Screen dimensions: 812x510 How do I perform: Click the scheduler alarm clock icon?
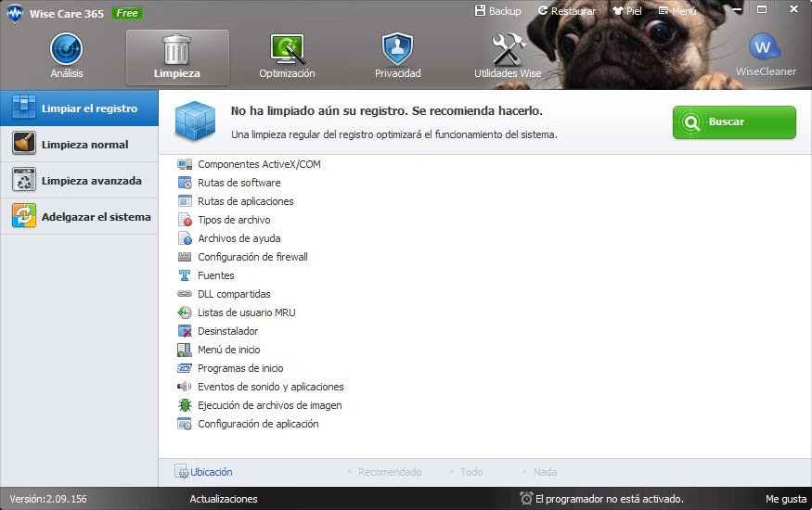click(526, 499)
